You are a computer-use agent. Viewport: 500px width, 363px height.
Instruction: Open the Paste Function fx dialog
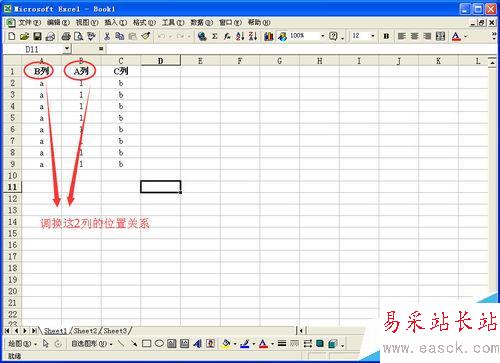[x=227, y=36]
